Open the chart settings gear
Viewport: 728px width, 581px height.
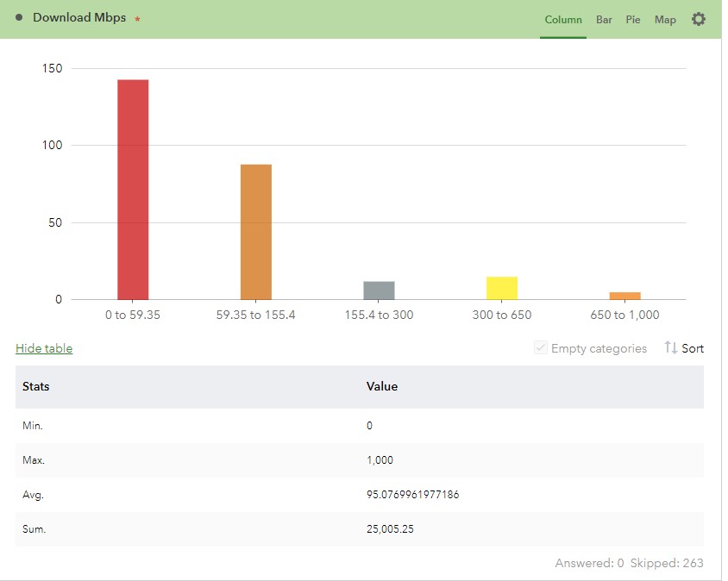coord(699,19)
